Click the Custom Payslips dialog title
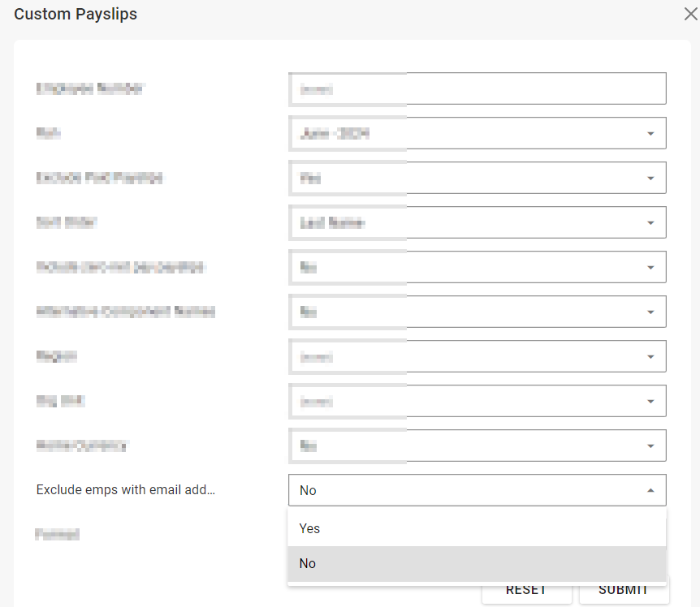Viewport: 700px width, 607px height. [x=76, y=14]
